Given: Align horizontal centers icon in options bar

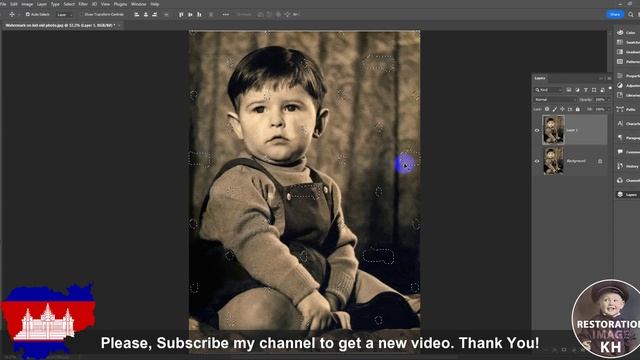Looking at the screenshot, I should (x=146, y=14).
